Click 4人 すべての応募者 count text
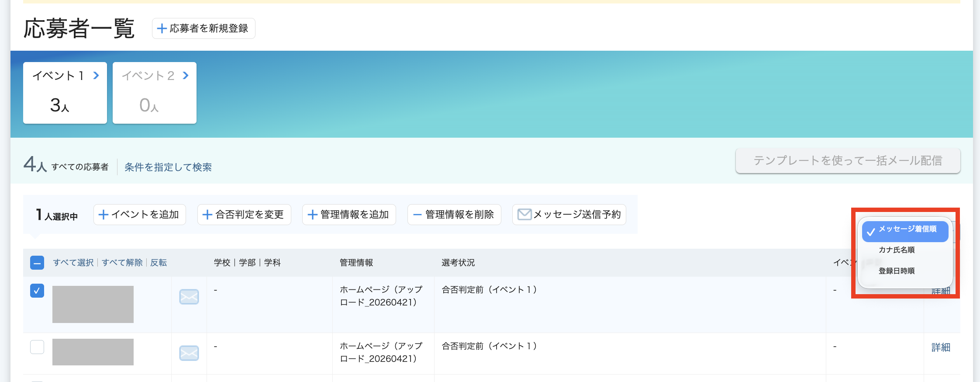This screenshot has height=382, width=980. tap(66, 165)
